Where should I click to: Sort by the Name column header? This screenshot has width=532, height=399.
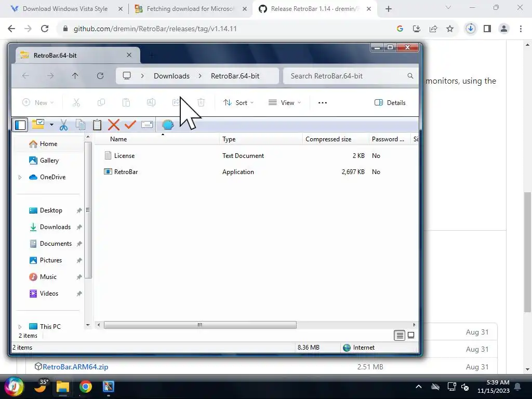(157, 139)
